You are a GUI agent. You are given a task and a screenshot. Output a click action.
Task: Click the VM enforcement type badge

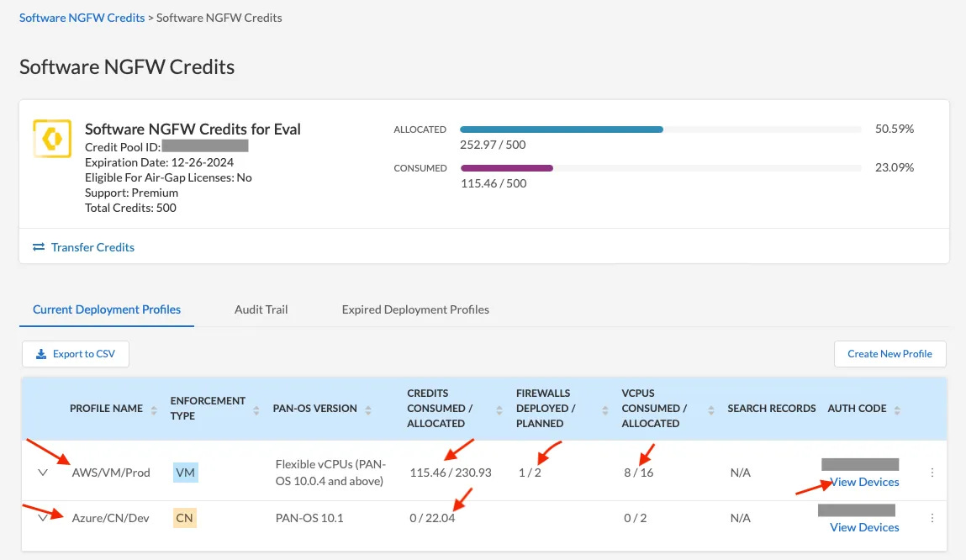[186, 473]
